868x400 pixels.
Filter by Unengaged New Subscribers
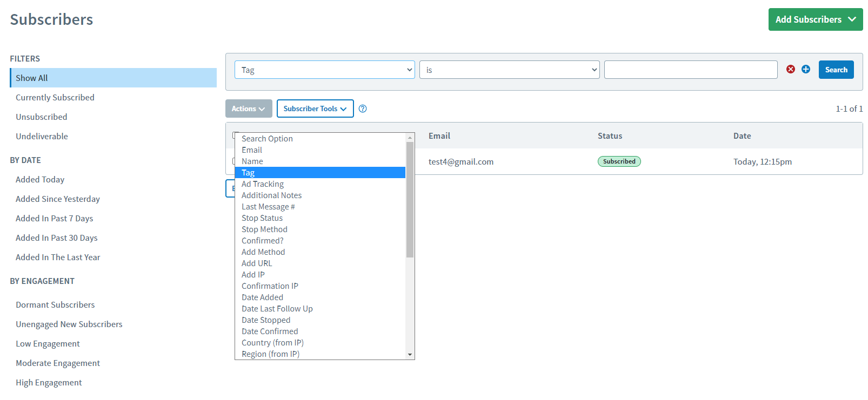[x=69, y=324]
